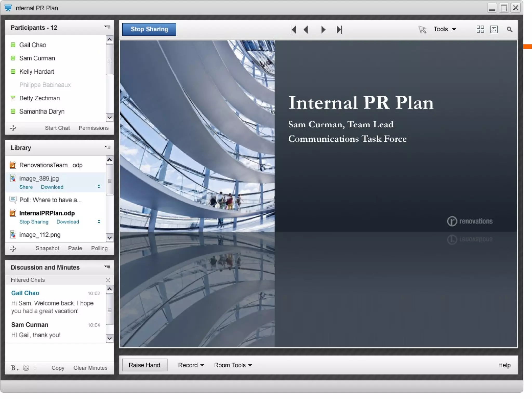Open the fit-to-window view icon
The width and height of the screenshot is (532, 399).
[494, 29]
